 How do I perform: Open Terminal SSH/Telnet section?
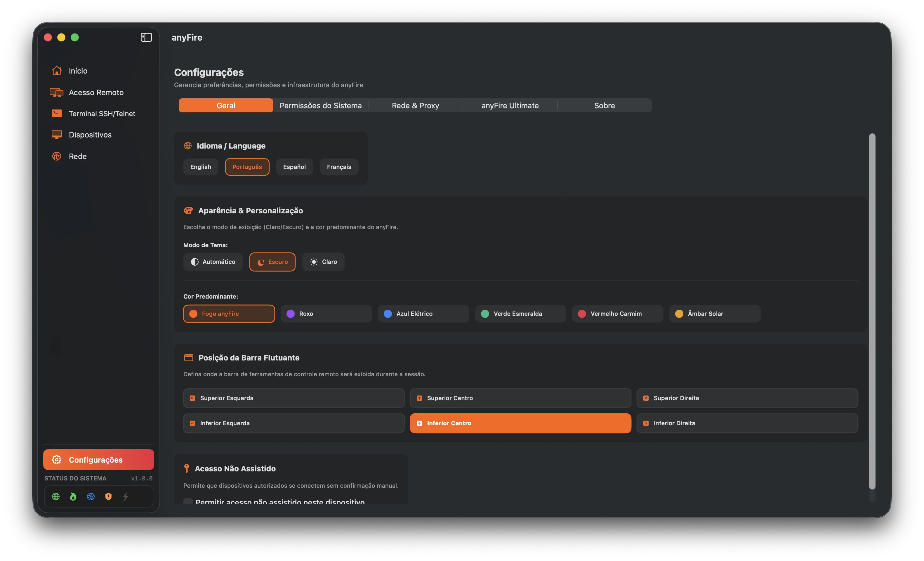click(x=99, y=114)
